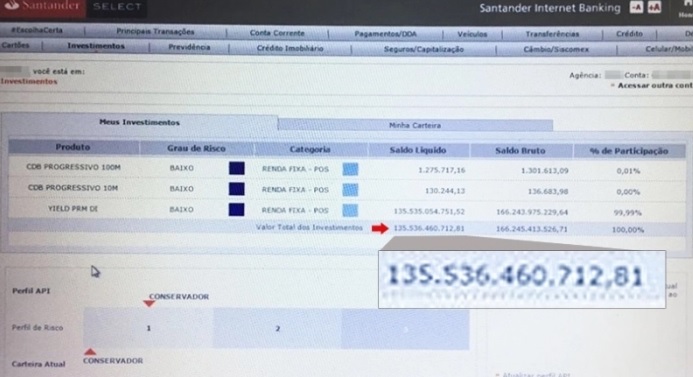This screenshot has width=693, height=377.
Task: Click the increase font size +A icon
Action: [x=655, y=8]
